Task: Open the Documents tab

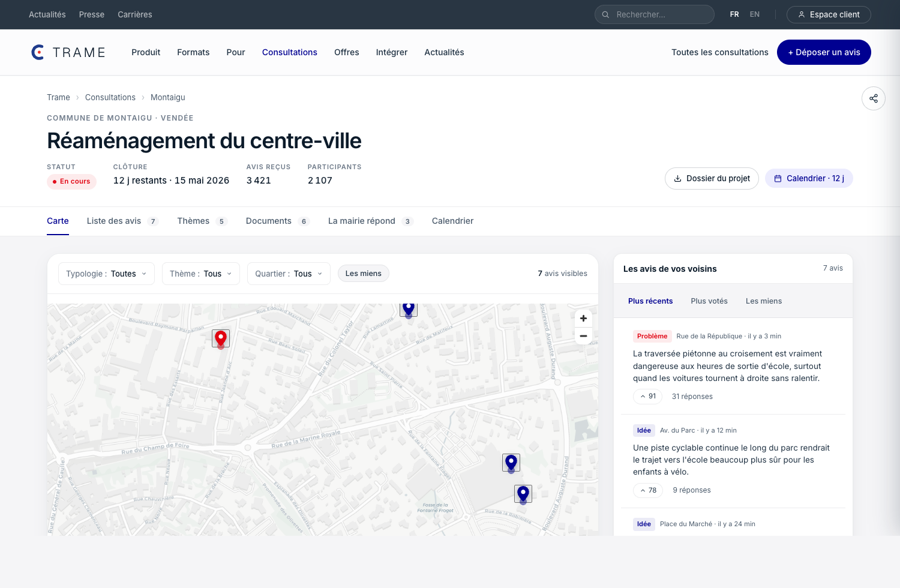Action: (x=278, y=221)
